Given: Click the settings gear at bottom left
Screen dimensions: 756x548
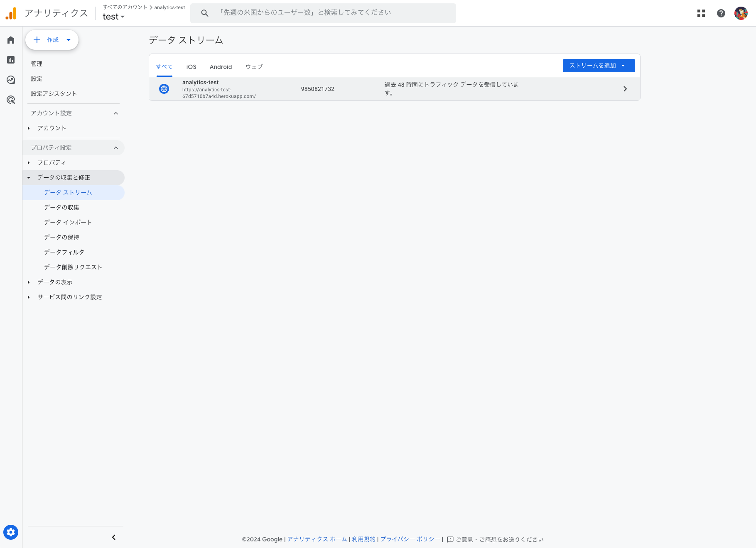Looking at the screenshot, I should click(x=10, y=532).
